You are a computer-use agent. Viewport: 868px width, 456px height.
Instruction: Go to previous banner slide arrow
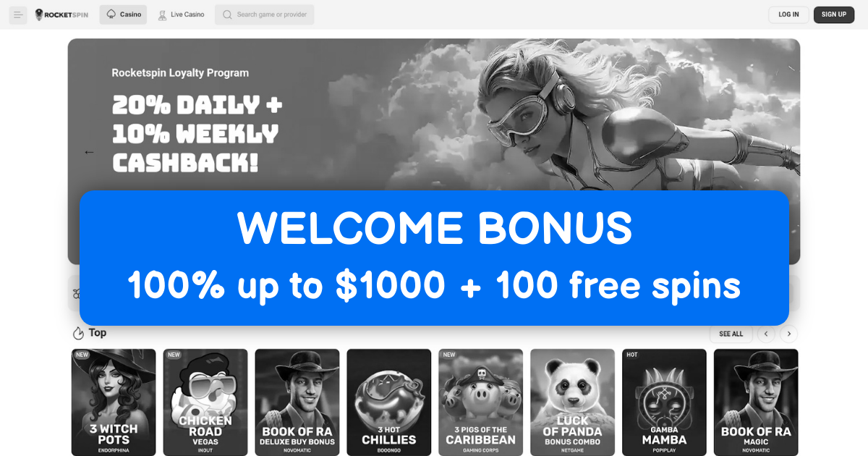(90, 152)
